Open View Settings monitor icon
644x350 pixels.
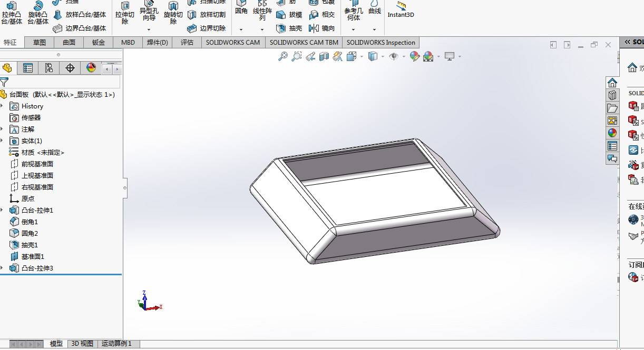450,56
